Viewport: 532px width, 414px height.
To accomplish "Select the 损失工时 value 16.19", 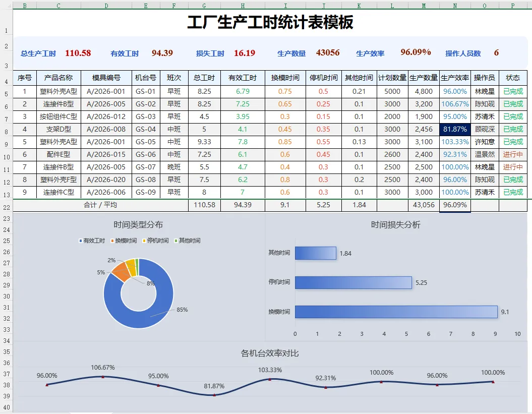I will [244, 53].
